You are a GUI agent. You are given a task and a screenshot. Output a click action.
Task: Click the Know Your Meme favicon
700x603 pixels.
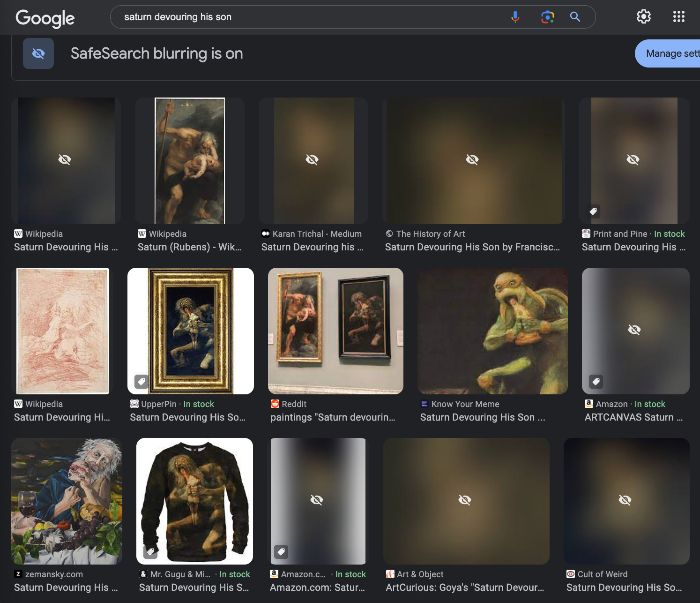pos(424,404)
